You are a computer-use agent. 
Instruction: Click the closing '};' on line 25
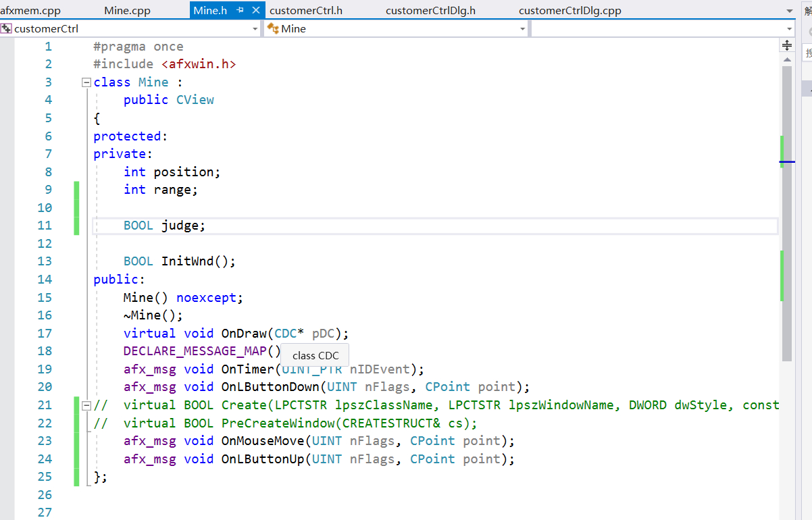tap(101, 477)
